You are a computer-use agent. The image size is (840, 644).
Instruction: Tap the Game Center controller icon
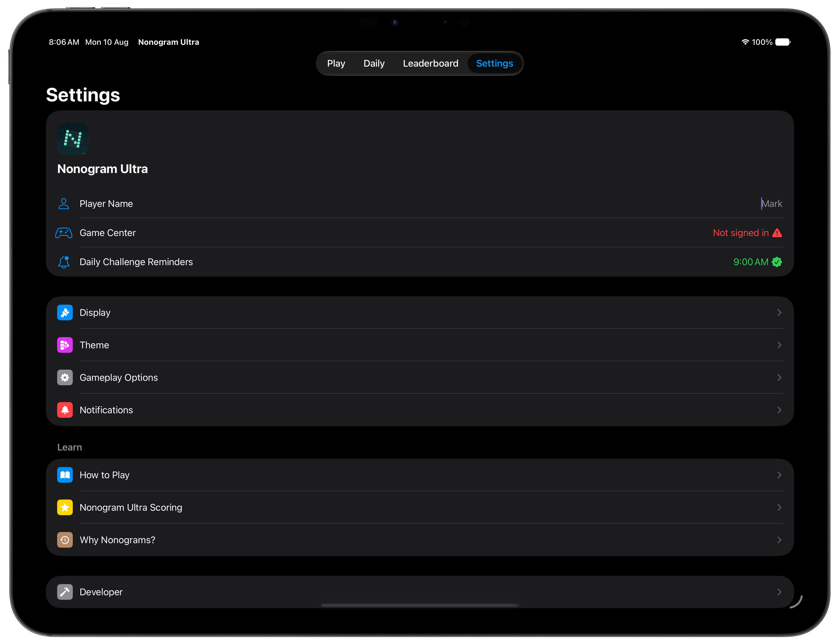click(x=64, y=233)
